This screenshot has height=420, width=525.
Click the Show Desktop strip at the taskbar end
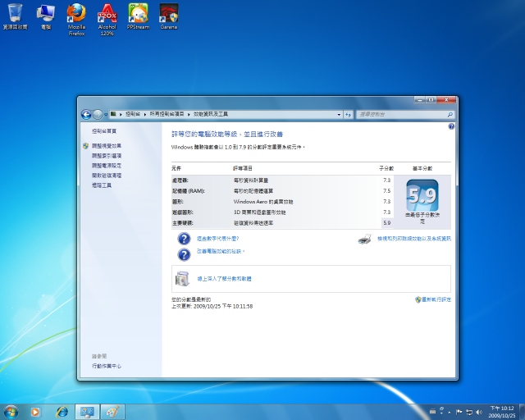pos(522,412)
